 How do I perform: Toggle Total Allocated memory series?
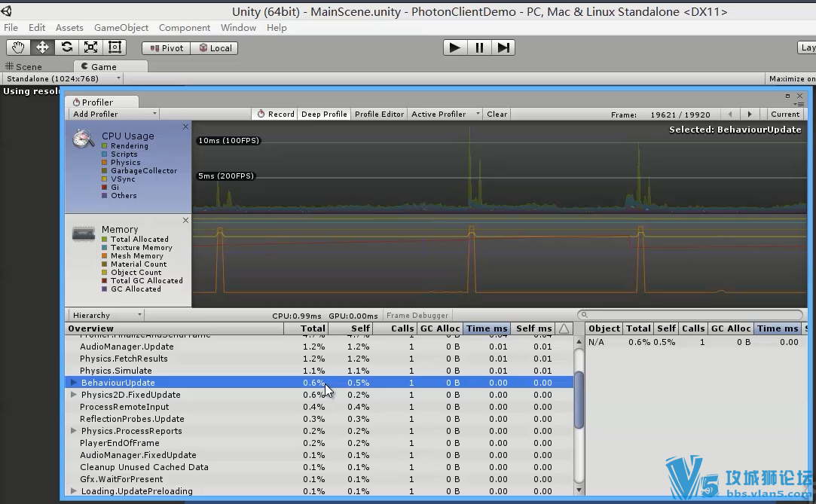tap(105, 240)
